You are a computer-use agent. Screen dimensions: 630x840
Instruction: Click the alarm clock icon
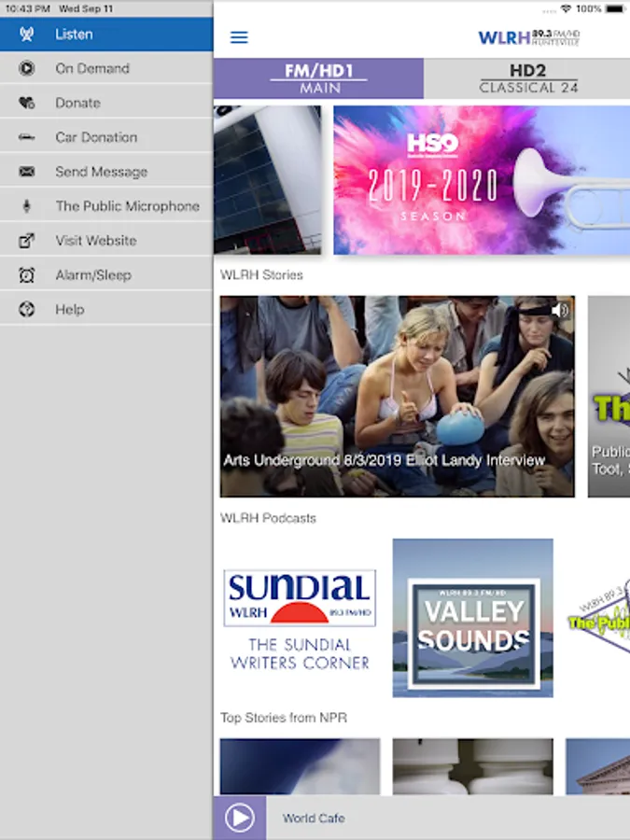[26, 274]
